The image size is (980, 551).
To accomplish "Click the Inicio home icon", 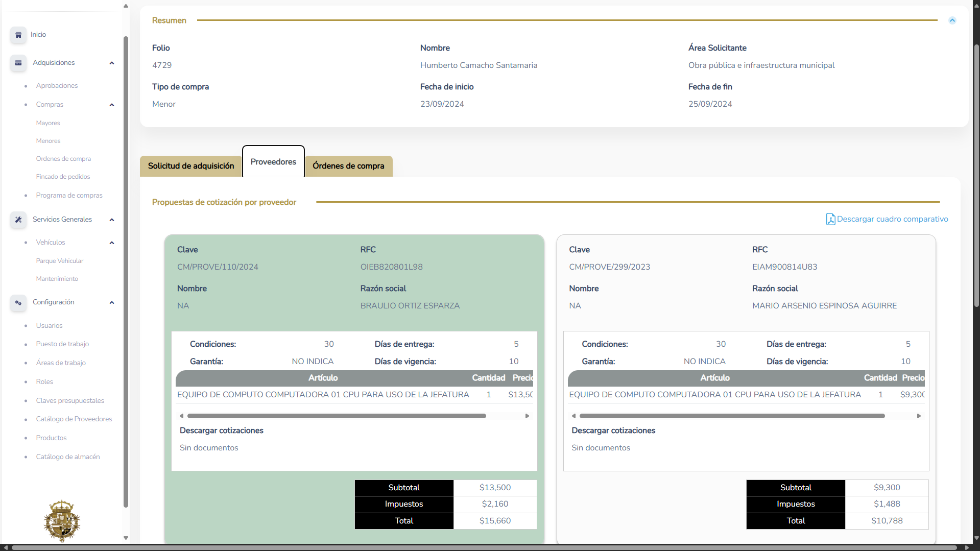I will pyautogui.click(x=18, y=35).
